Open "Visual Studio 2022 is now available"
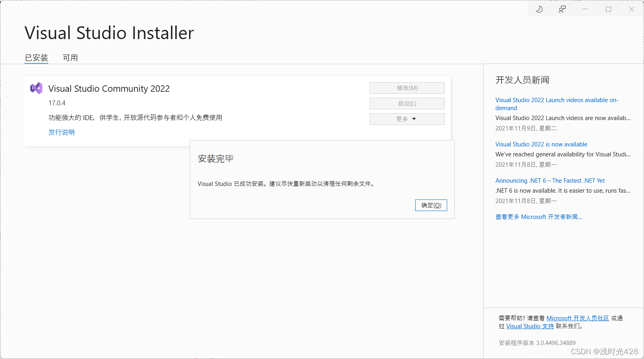 [541, 144]
